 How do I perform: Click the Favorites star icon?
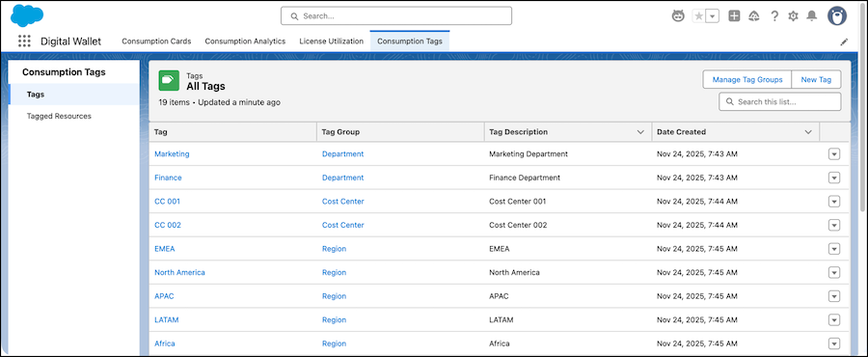[x=699, y=16]
